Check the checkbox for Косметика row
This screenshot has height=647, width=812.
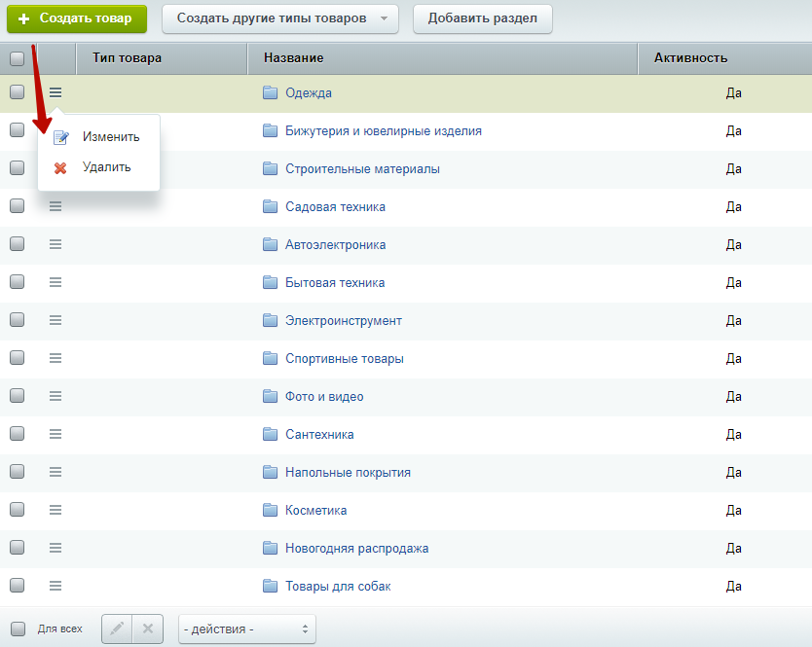pos(18,509)
